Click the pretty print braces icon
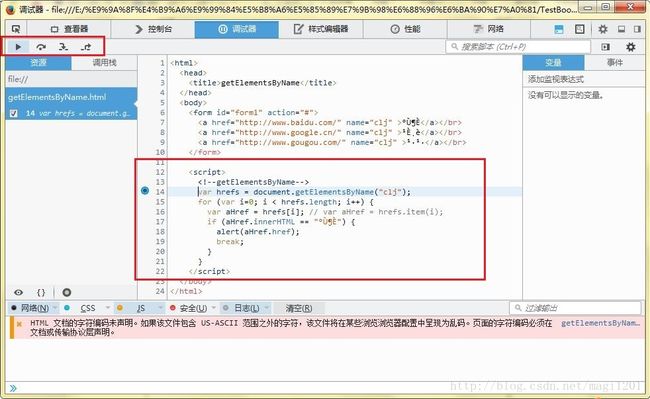 (41, 293)
